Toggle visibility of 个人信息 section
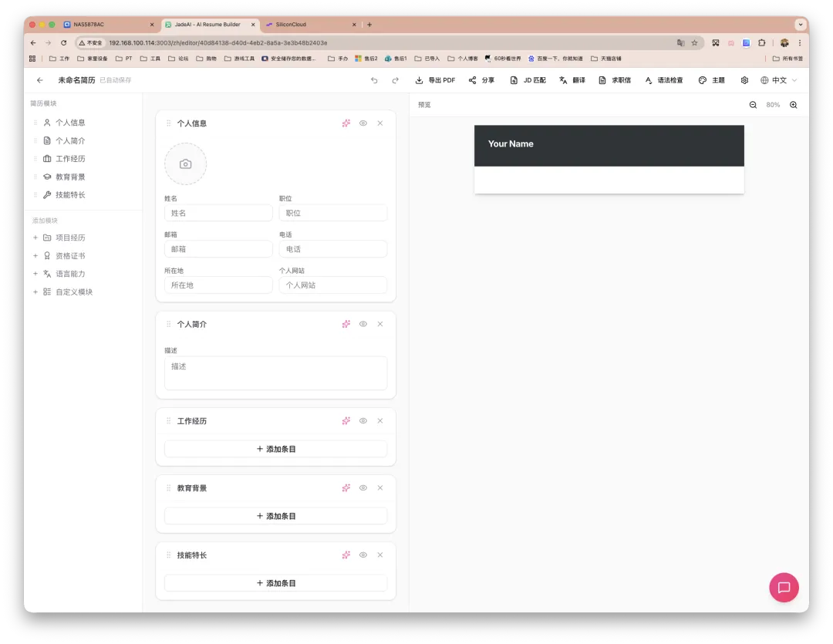Screen dimensions: 833x644 tap(363, 123)
